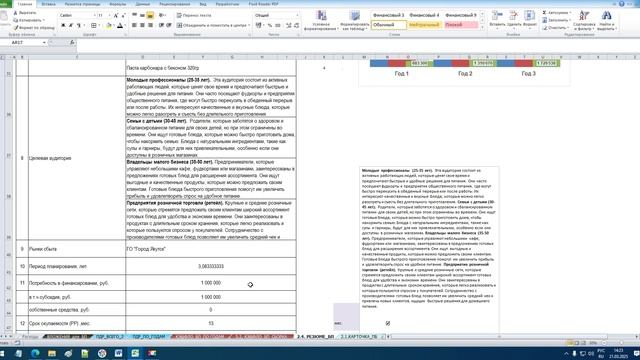Click Merge and center (Объединить и поместить в центре)

[x=211, y=25]
